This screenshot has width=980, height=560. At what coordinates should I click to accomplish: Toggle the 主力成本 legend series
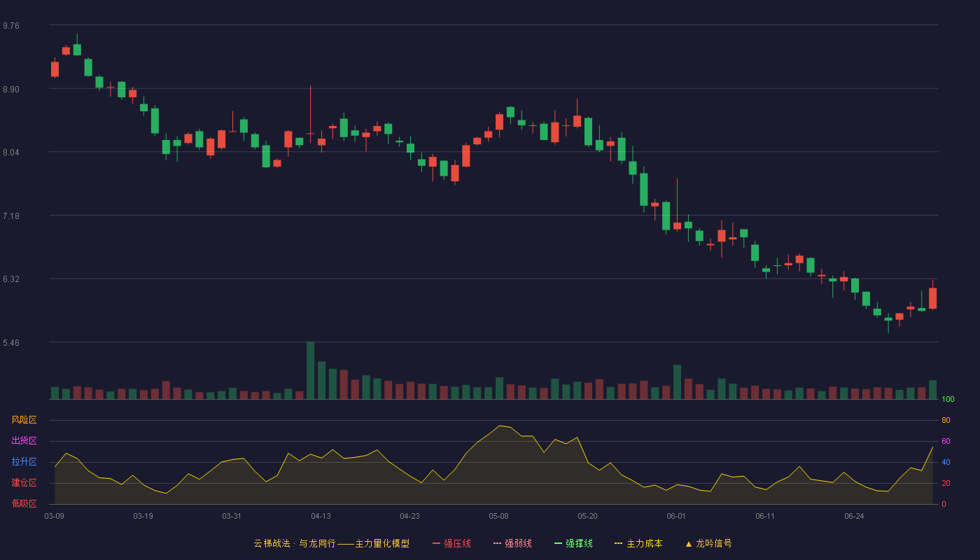click(638, 543)
